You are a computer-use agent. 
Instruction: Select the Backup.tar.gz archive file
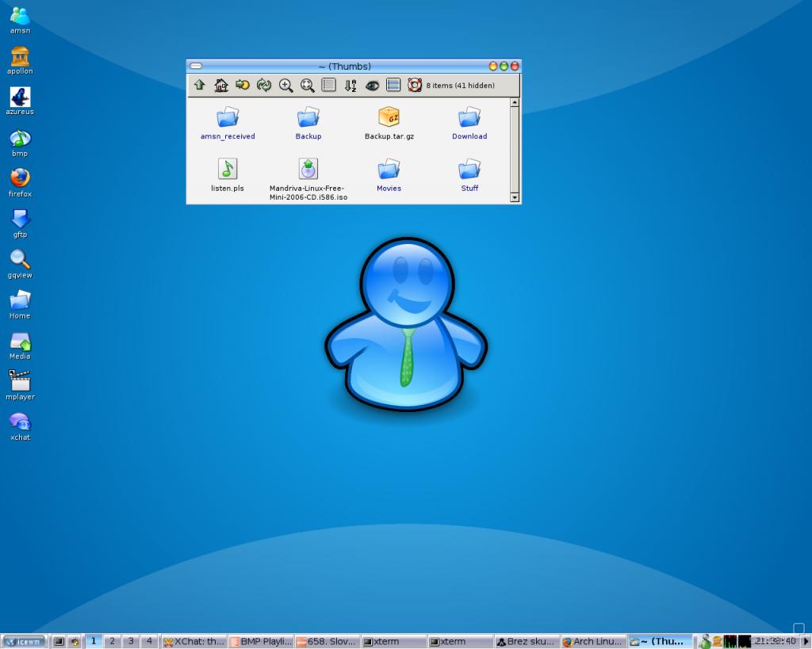coord(389,124)
